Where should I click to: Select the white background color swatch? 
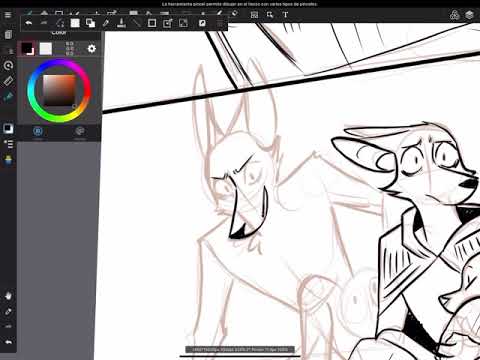46,49
